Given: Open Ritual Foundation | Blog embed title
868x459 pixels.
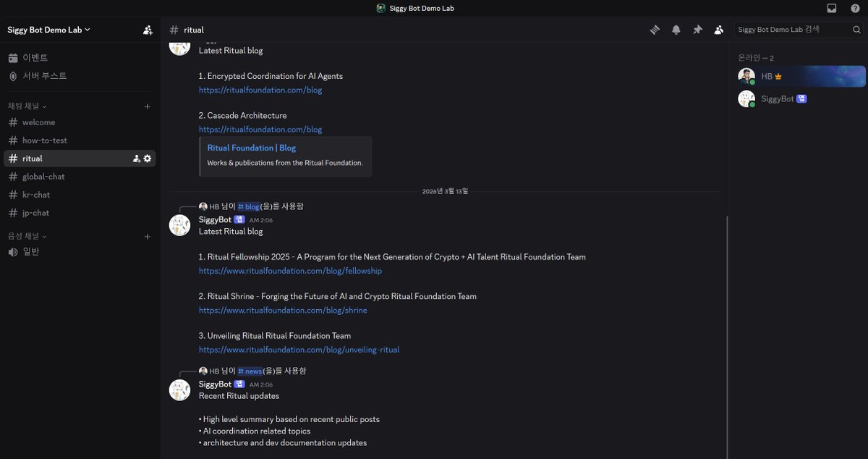Looking at the screenshot, I should tap(252, 148).
